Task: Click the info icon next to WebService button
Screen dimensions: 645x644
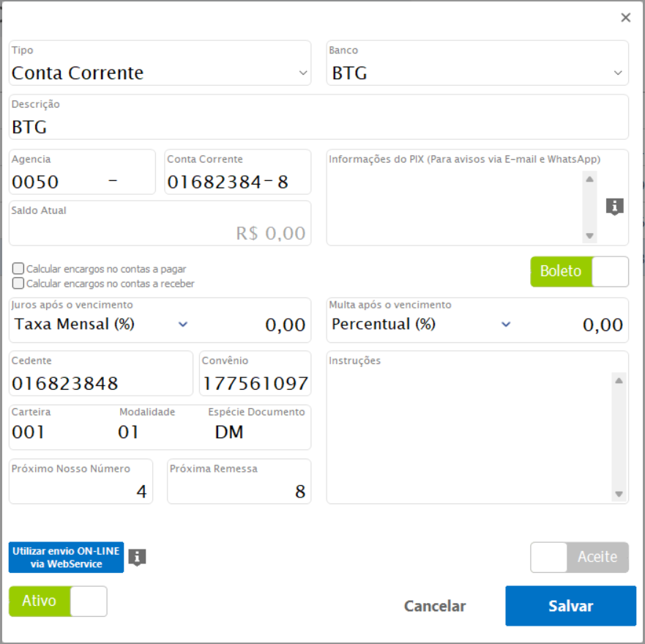Action: tap(137, 558)
